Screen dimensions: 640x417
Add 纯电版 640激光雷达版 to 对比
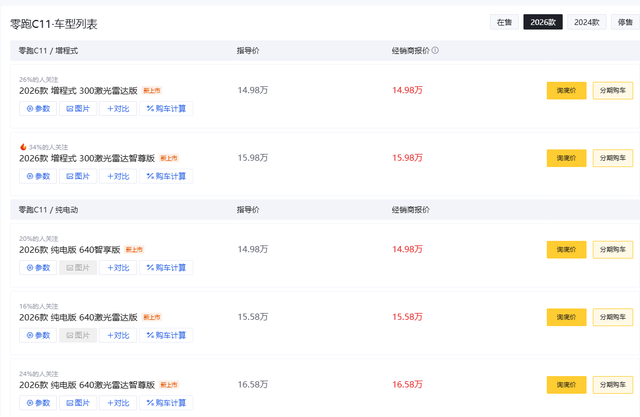click(x=118, y=335)
